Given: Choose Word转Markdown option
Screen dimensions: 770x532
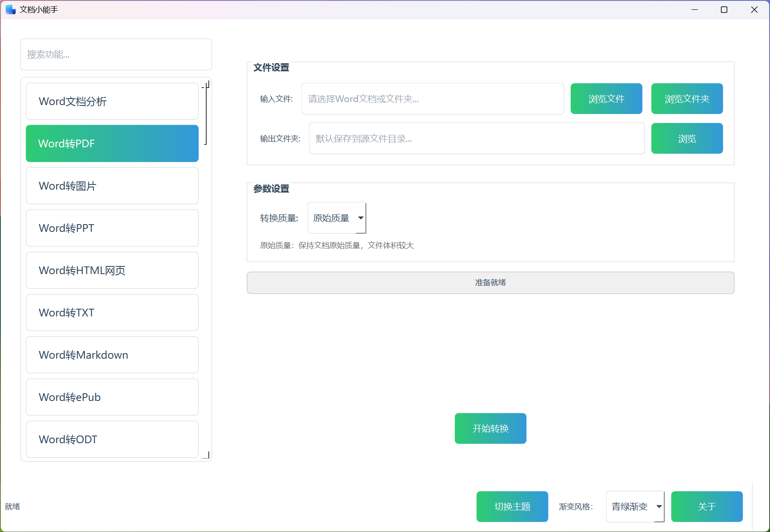Looking at the screenshot, I should pos(112,355).
